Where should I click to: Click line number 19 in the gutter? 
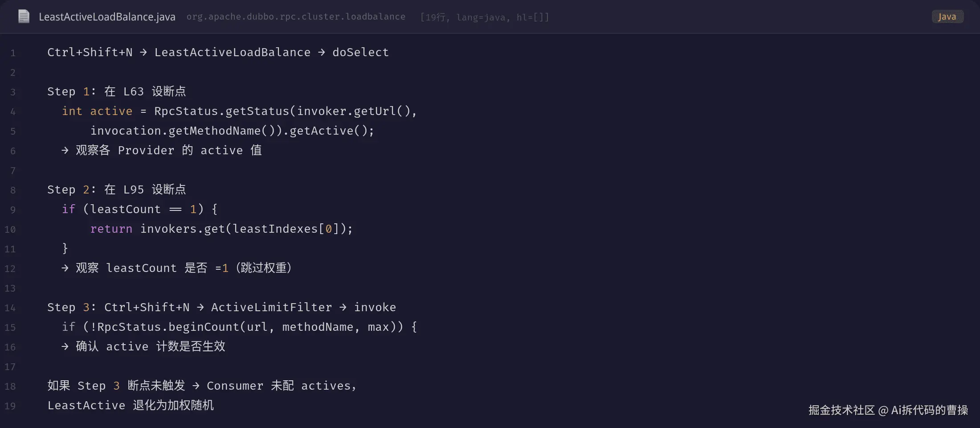pos(10,406)
